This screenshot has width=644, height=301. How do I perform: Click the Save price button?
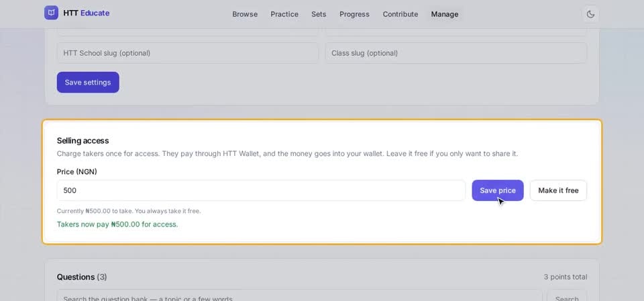coord(497,190)
